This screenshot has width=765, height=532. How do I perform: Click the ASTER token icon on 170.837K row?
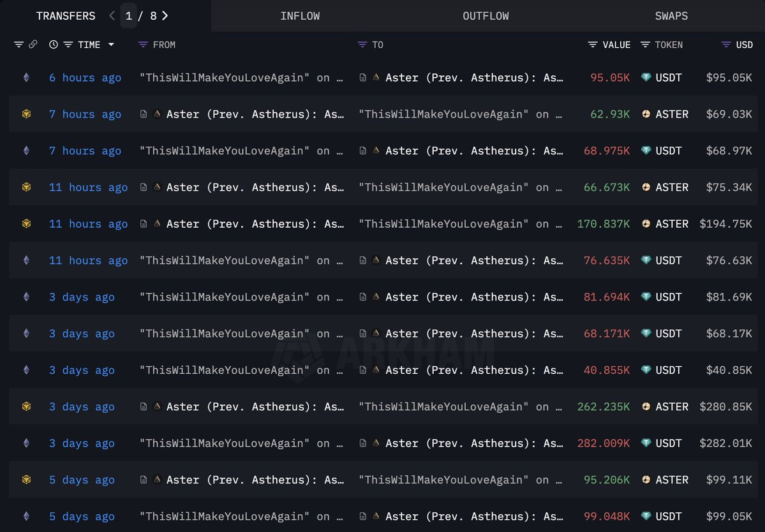646,223
